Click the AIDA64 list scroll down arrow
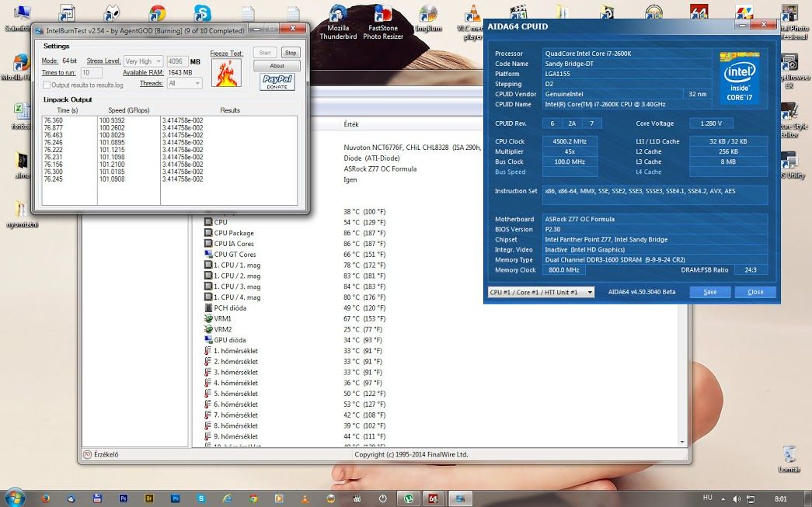Viewport: 812px width, 507px height. 682,442
